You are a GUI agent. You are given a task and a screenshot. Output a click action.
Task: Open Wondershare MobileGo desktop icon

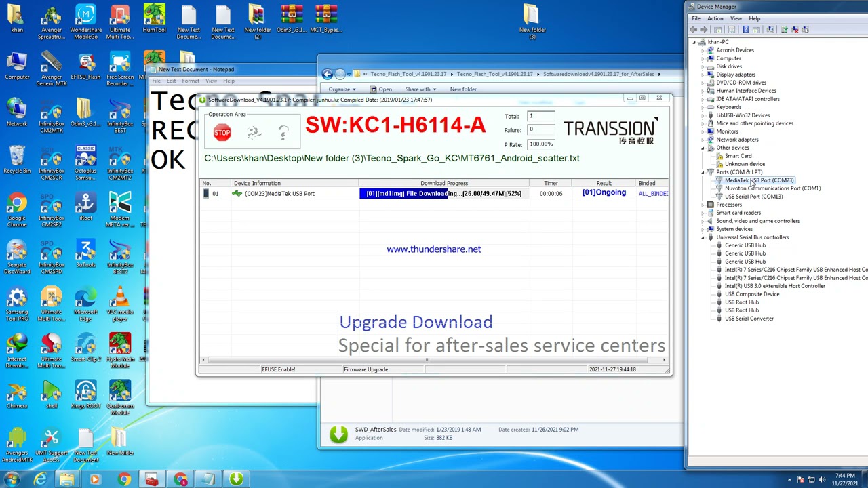pos(85,22)
